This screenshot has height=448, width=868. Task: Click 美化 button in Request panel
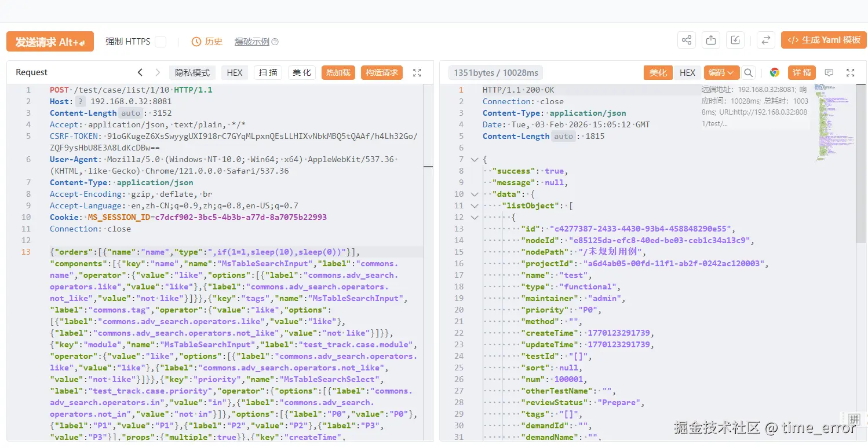pyautogui.click(x=302, y=72)
